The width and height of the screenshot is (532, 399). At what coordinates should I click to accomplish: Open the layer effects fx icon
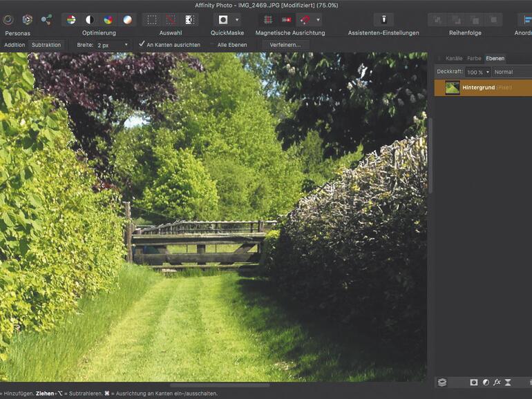[x=496, y=382]
